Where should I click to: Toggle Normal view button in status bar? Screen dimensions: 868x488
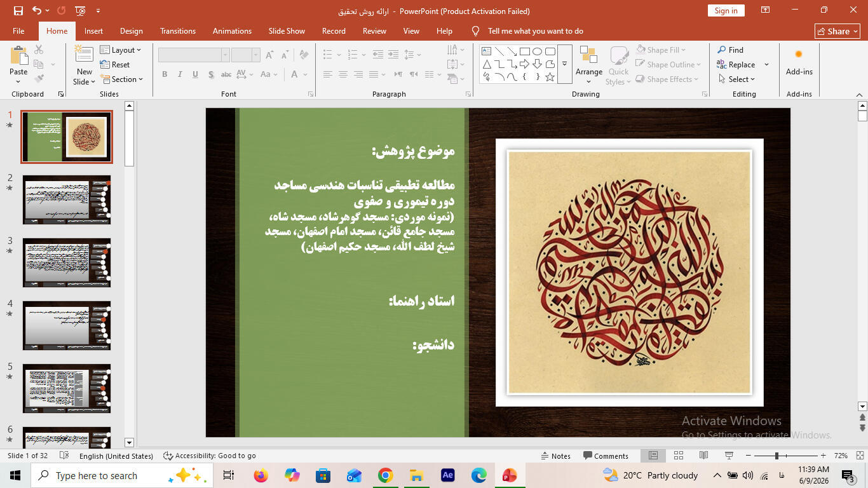(653, 456)
